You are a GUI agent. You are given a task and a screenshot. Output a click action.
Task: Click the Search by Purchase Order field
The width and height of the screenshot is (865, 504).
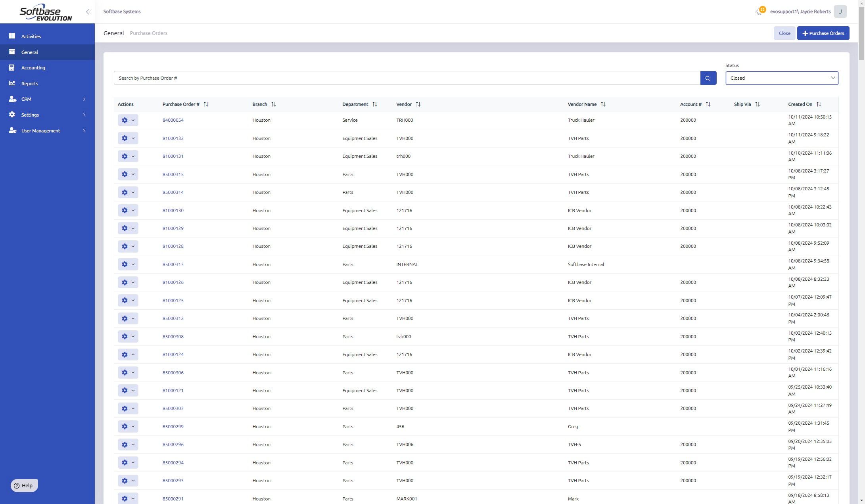(x=407, y=78)
